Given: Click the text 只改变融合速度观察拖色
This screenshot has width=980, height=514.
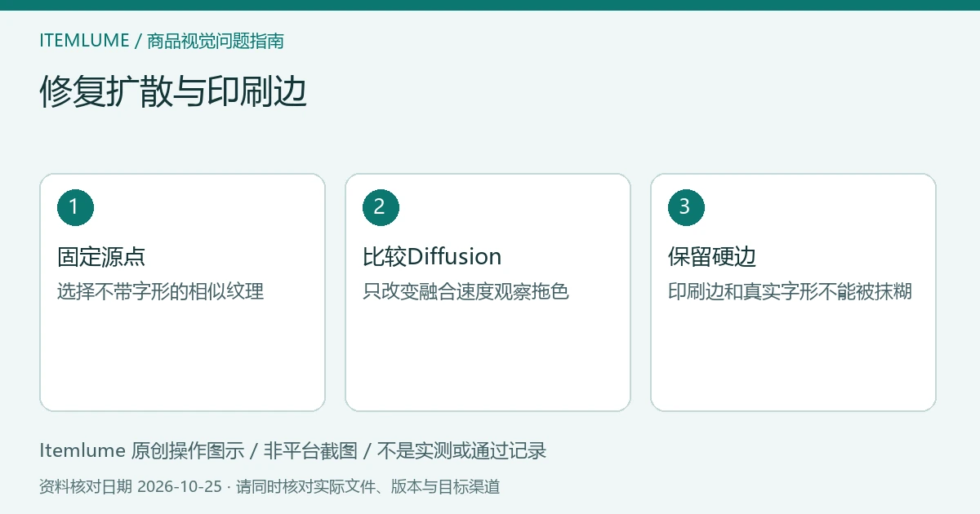Looking at the screenshot, I should (465, 291).
